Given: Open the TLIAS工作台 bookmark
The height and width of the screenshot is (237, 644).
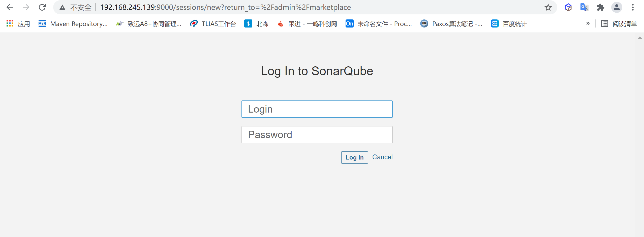Looking at the screenshot, I should (x=213, y=24).
